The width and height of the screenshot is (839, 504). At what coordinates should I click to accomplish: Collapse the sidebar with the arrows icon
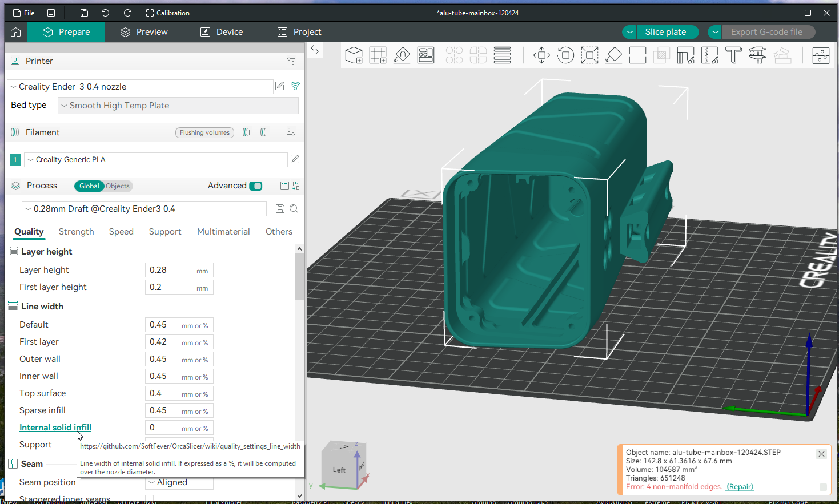[315, 50]
